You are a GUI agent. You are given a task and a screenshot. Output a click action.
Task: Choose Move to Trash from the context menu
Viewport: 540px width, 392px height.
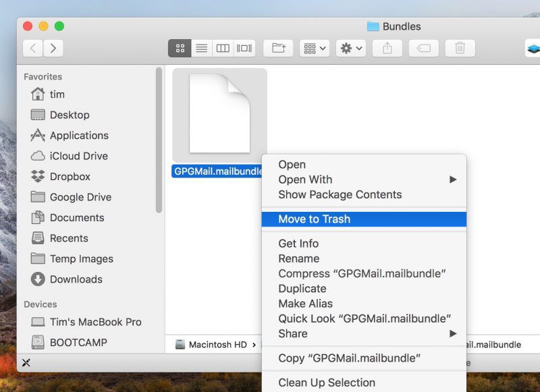click(315, 219)
